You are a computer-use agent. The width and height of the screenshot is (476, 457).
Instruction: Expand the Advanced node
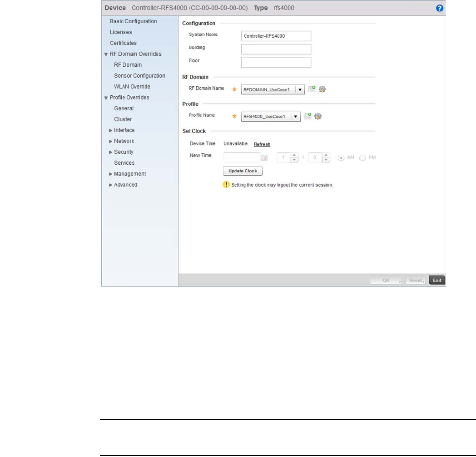point(110,185)
